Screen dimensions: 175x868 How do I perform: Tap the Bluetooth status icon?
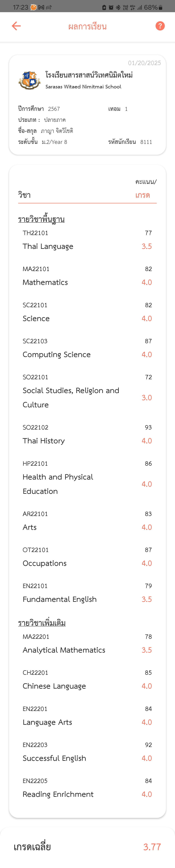[x=118, y=7]
